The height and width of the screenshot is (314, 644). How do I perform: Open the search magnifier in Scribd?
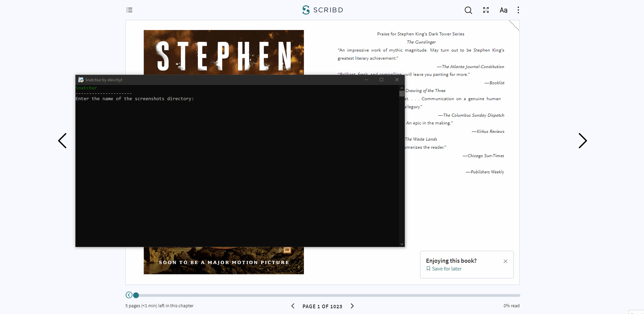(468, 10)
